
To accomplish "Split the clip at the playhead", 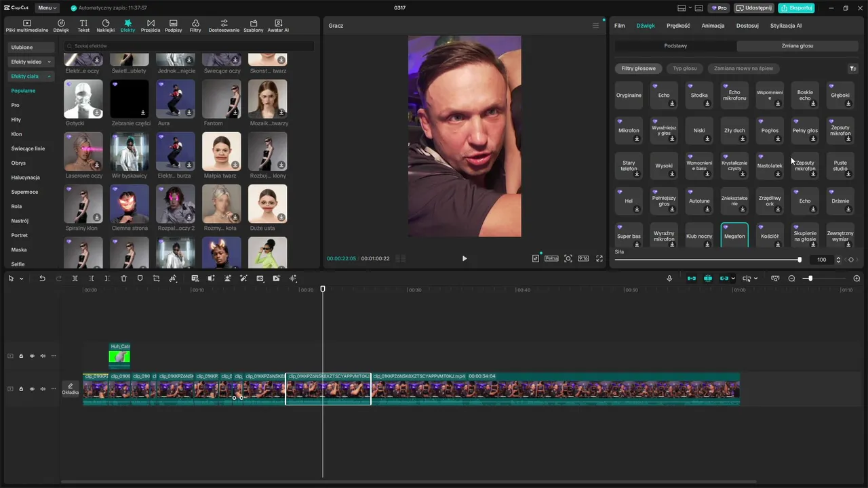I will 75,279.
